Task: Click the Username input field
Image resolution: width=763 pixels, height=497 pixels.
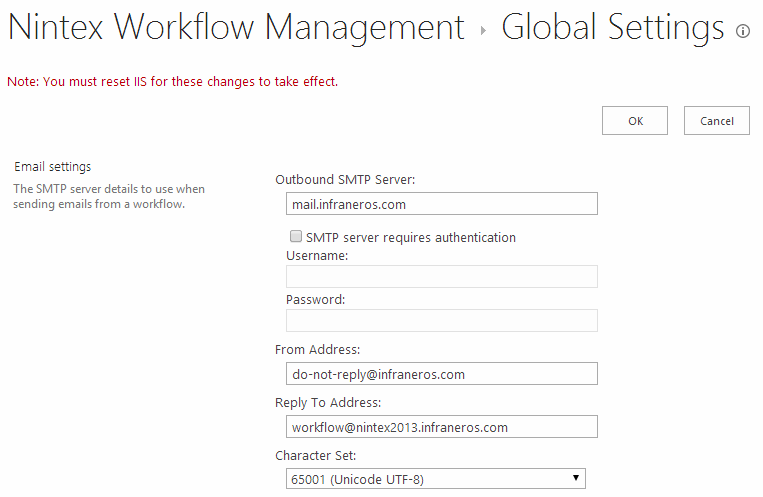Action: coord(441,276)
